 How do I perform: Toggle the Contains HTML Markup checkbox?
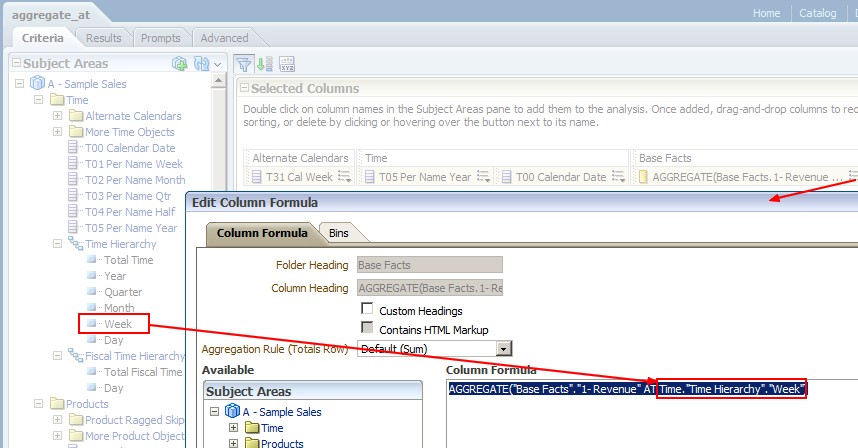point(367,328)
